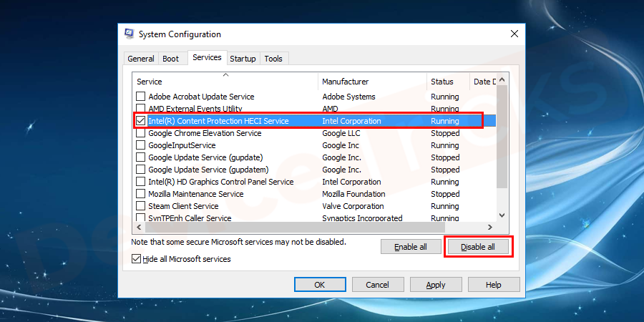Click Adobe Systems manufacturer cell

[348, 97]
